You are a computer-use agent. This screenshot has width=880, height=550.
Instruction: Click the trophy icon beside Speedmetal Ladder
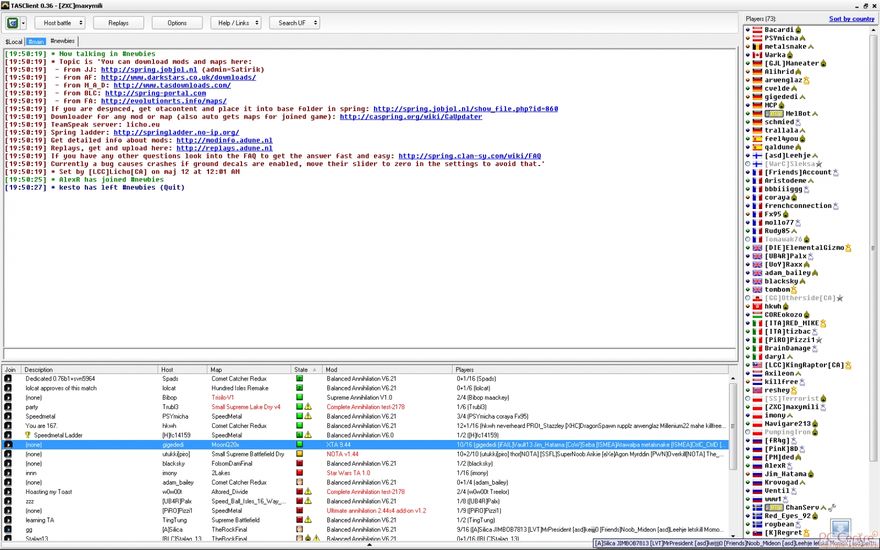[29, 435]
